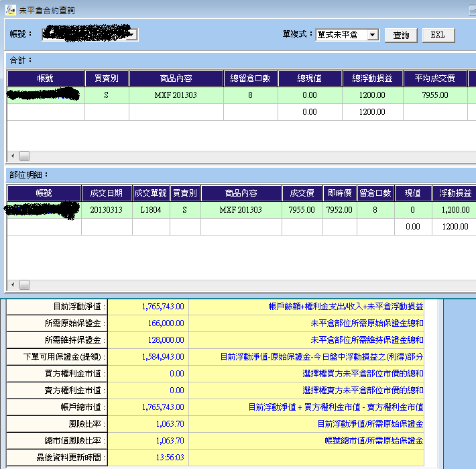The image size is (476, 469).
Task: Click the 即時價 column header
Action: tap(340, 193)
